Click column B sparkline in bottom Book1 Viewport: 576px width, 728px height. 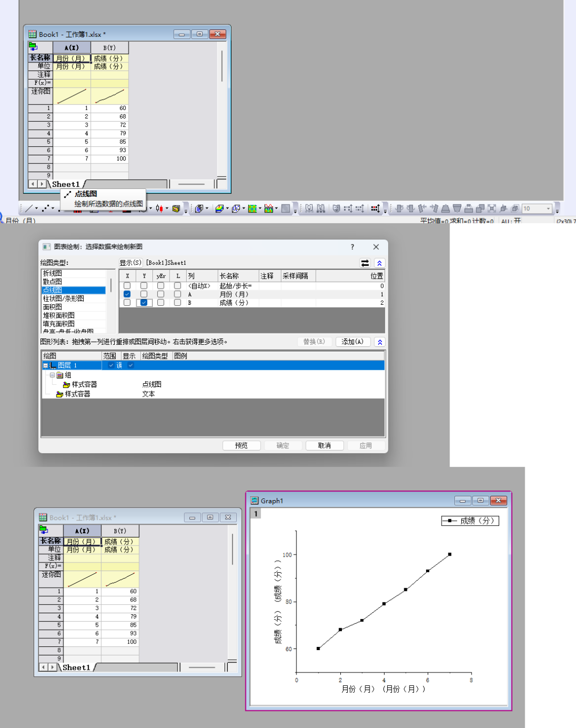click(x=120, y=580)
